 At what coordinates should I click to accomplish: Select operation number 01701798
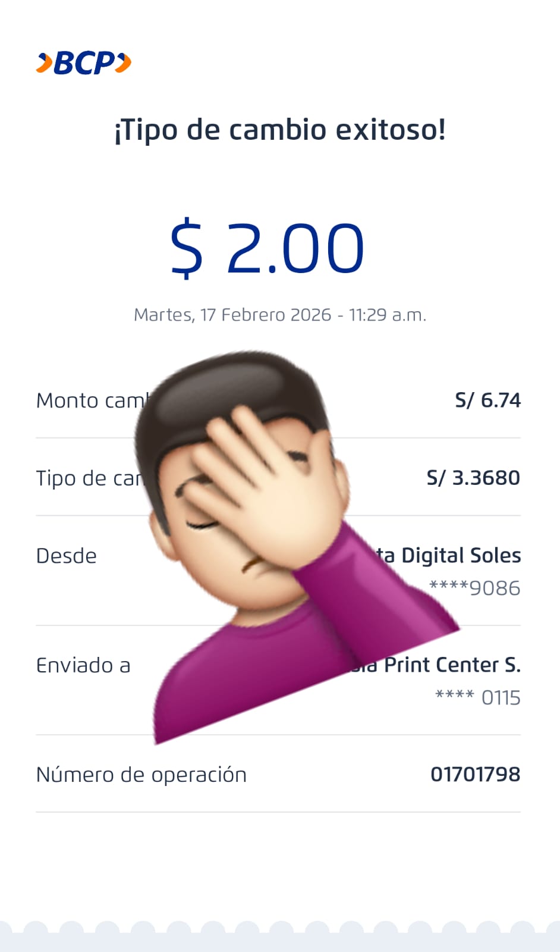pos(476,774)
